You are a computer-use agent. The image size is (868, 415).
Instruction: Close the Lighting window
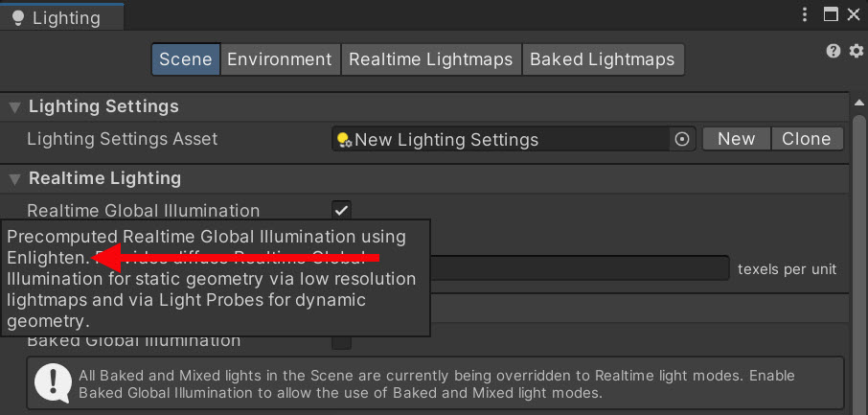click(x=854, y=15)
